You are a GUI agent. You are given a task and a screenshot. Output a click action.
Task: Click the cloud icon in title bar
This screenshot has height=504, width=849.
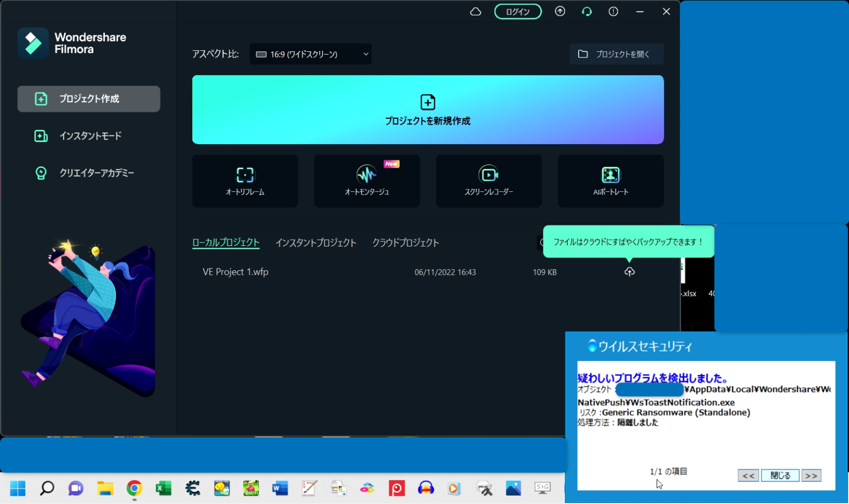tap(475, 12)
